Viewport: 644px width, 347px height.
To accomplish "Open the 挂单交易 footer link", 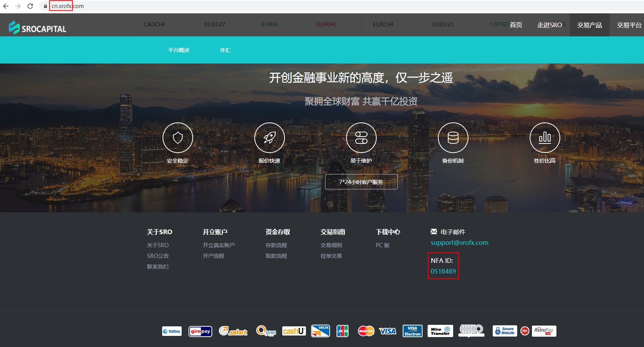I will 331,256.
